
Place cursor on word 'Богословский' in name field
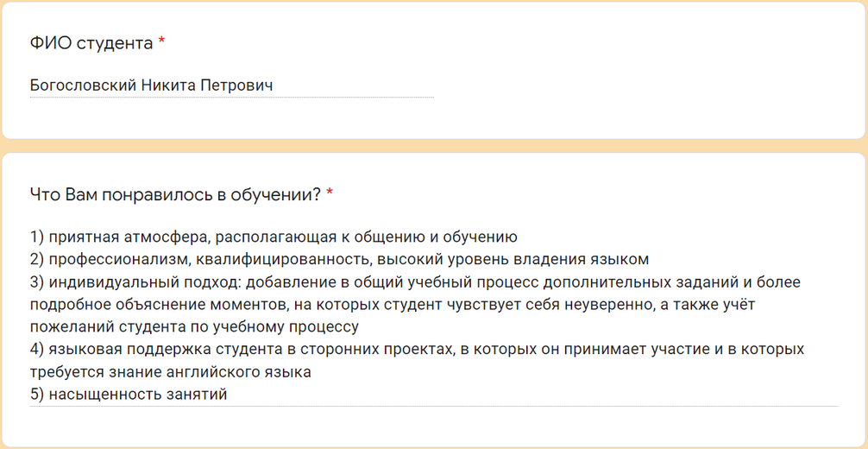(x=83, y=86)
